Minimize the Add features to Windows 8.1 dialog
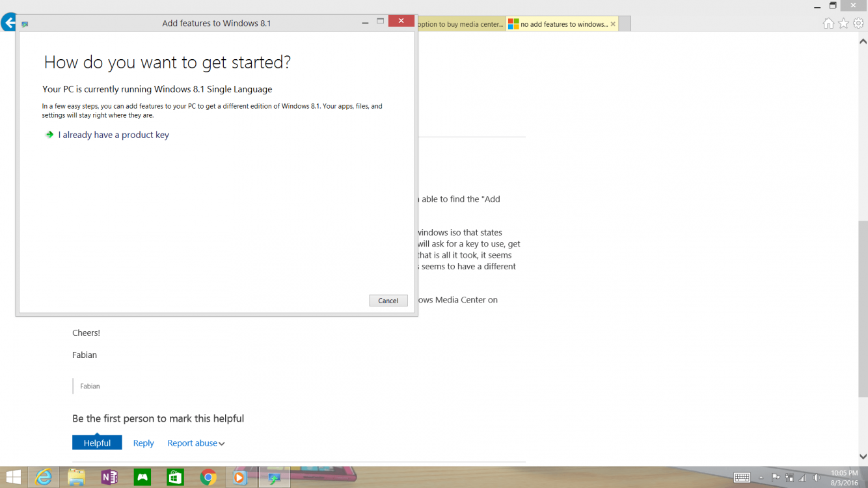 [x=365, y=22]
